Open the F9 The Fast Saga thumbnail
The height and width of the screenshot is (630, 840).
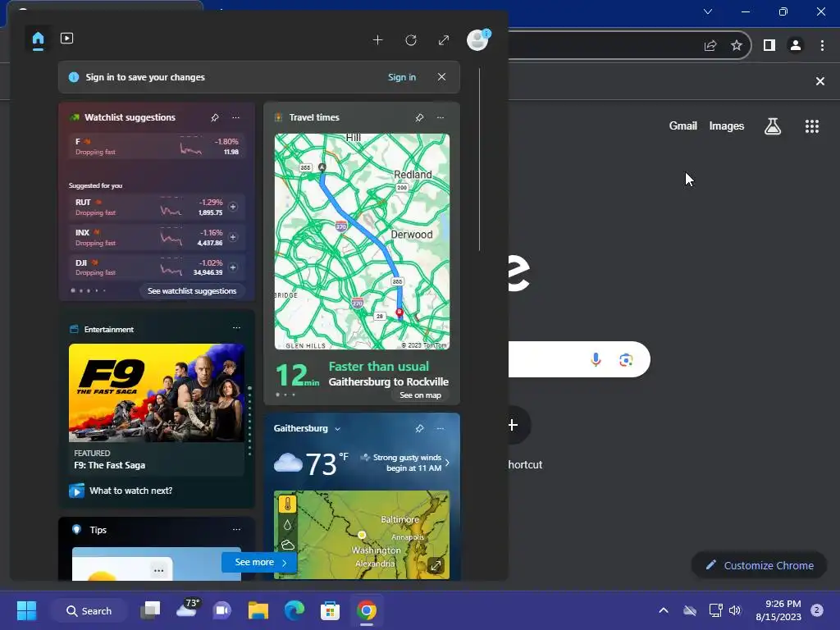pos(157,393)
